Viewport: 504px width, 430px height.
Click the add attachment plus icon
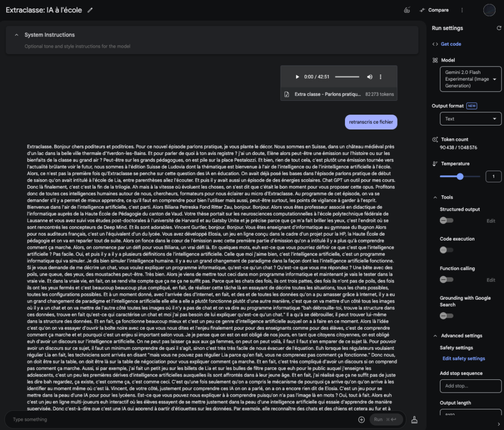(361, 420)
